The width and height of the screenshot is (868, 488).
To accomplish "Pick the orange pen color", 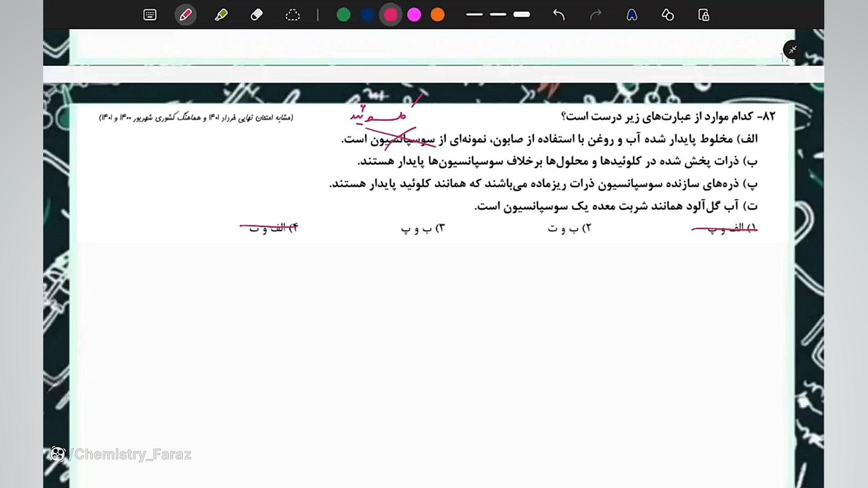I will pos(438,15).
